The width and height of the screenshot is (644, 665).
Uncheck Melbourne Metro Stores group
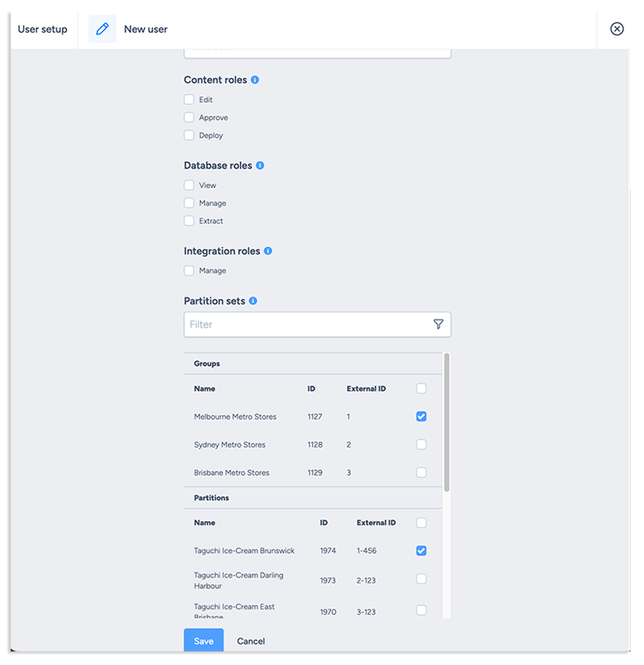(x=421, y=416)
